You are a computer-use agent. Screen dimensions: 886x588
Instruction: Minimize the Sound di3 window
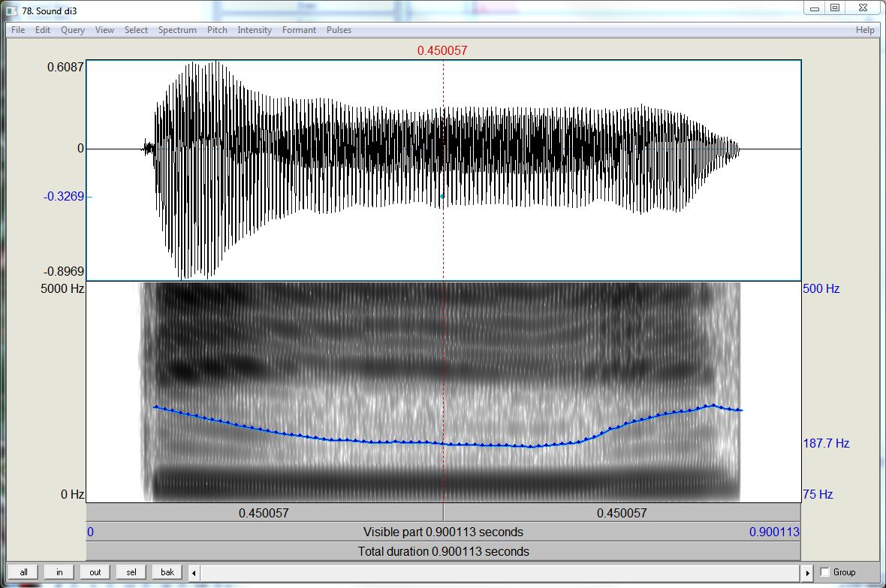coord(814,8)
